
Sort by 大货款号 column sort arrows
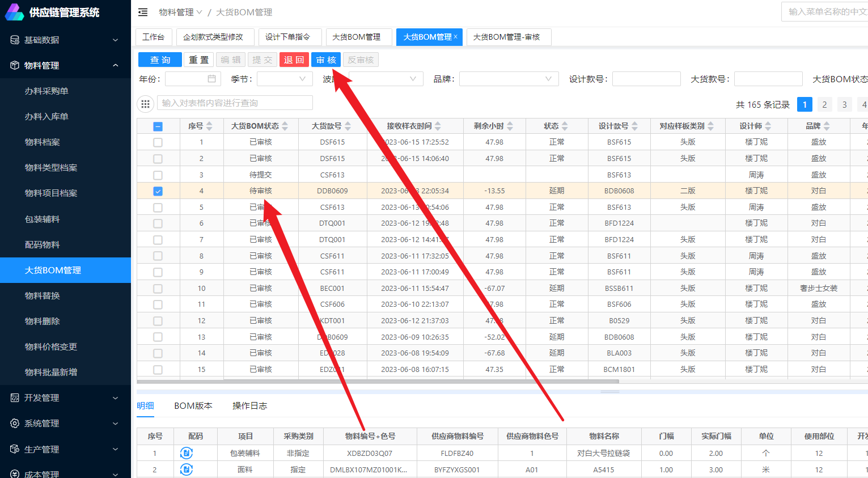click(x=348, y=126)
